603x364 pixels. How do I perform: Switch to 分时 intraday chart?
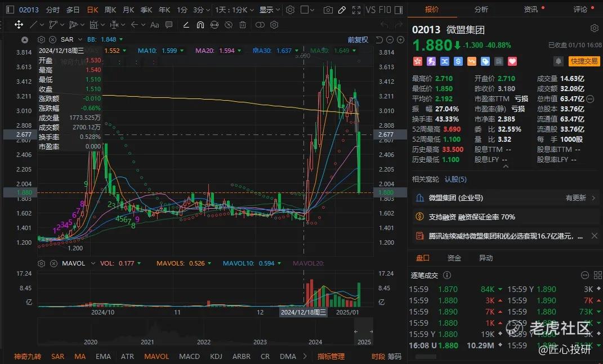[53, 10]
